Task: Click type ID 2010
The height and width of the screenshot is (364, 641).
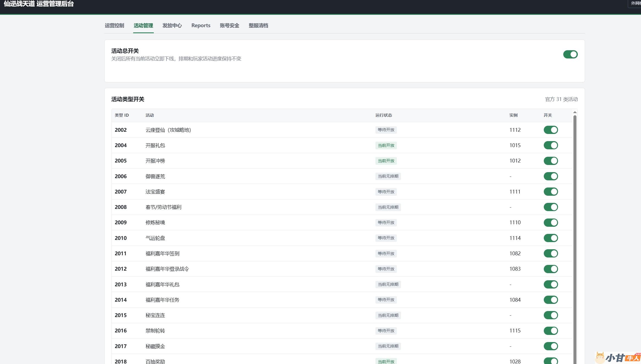Action: pos(121,238)
